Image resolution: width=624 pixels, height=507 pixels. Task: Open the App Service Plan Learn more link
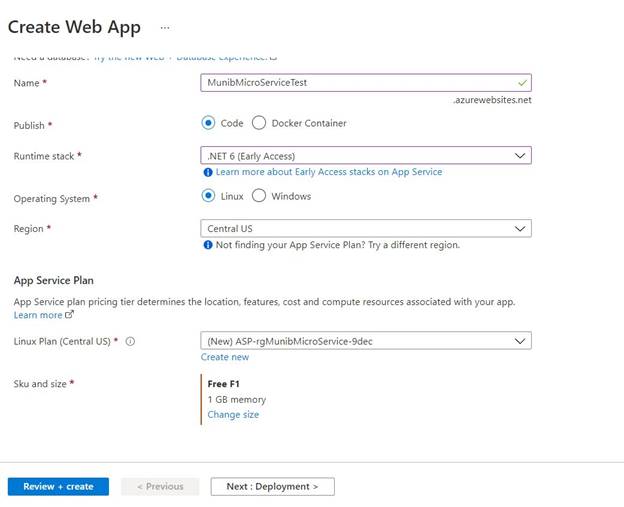38,315
